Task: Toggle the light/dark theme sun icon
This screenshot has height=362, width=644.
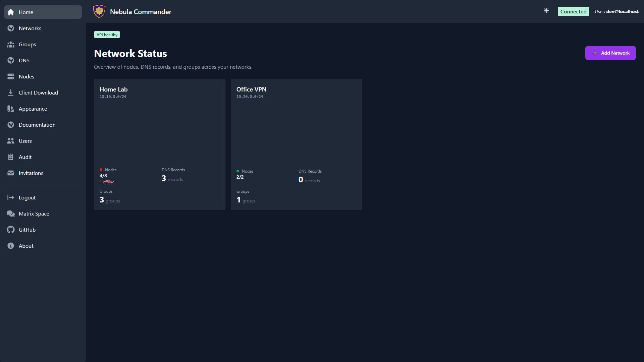Action: click(x=546, y=11)
